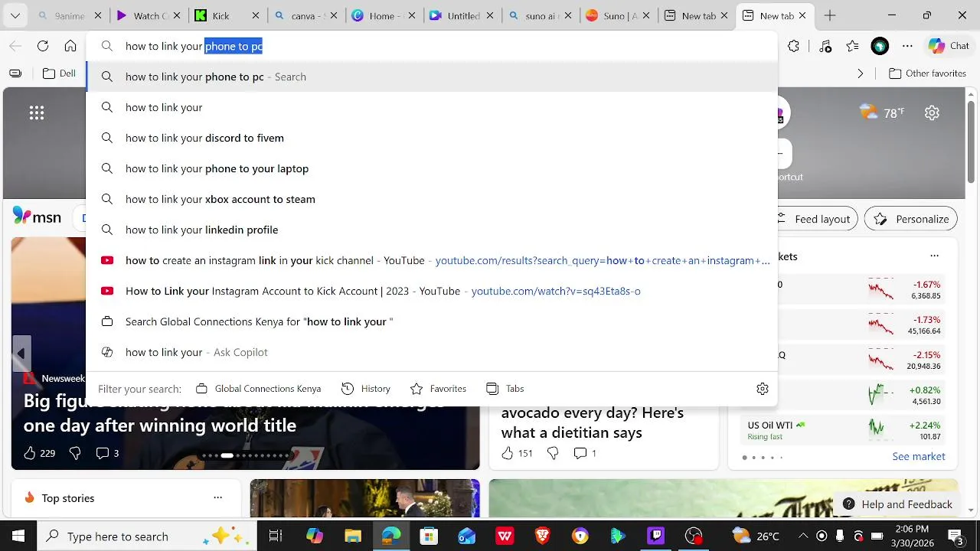Open search suggestion settings gear
The width and height of the screenshot is (980, 551).
pos(763,389)
